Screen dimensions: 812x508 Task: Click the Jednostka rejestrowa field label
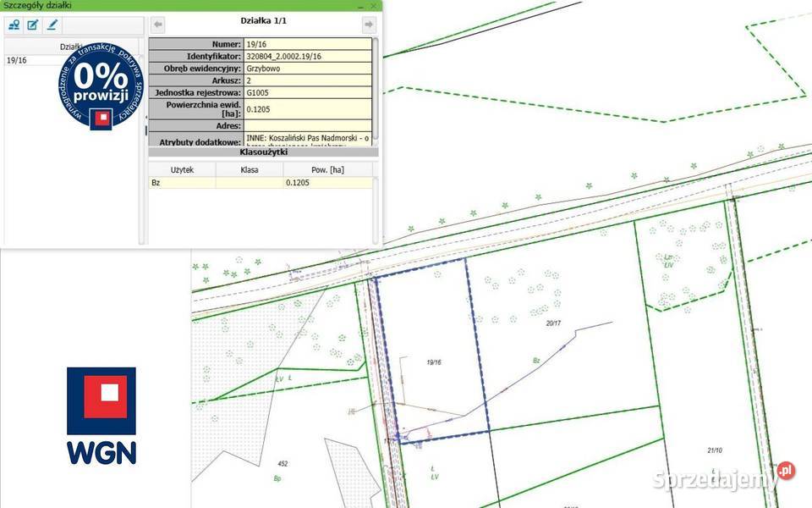click(x=198, y=93)
